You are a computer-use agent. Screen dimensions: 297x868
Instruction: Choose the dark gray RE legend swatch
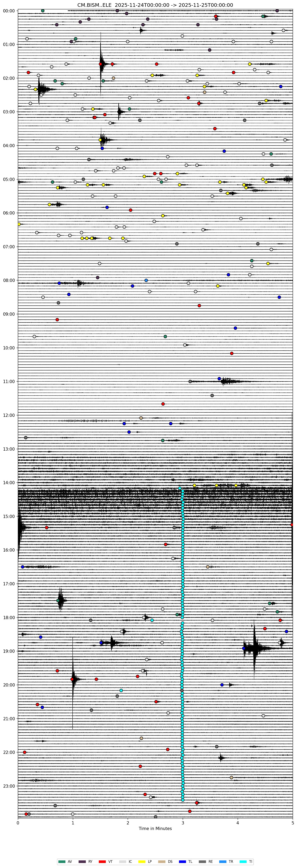pyautogui.click(x=202, y=862)
